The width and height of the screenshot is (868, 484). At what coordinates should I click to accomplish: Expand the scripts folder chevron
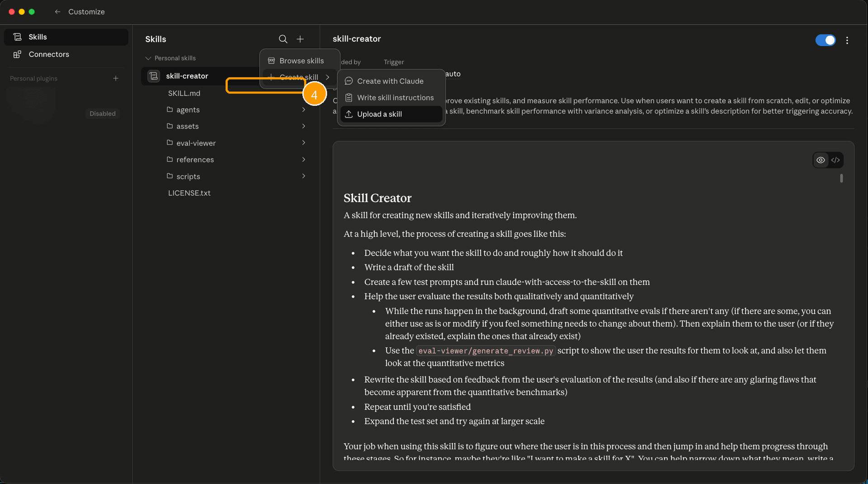pyautogui.click(x=303, y=176)
